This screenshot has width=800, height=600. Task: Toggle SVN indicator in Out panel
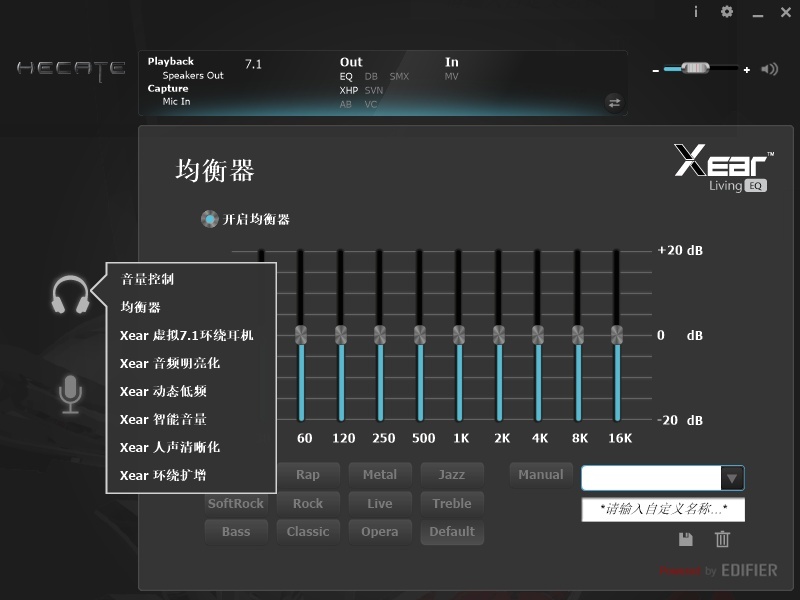[x=373, y=90]
